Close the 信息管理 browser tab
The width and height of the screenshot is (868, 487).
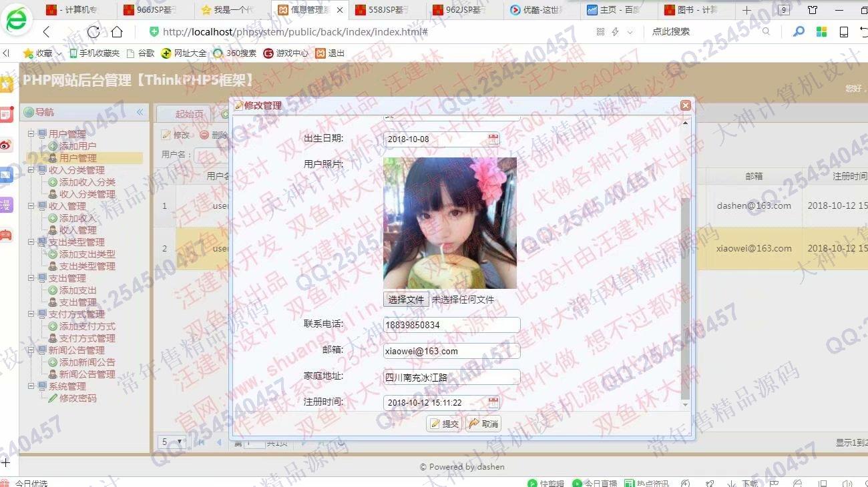pos(340,10)
